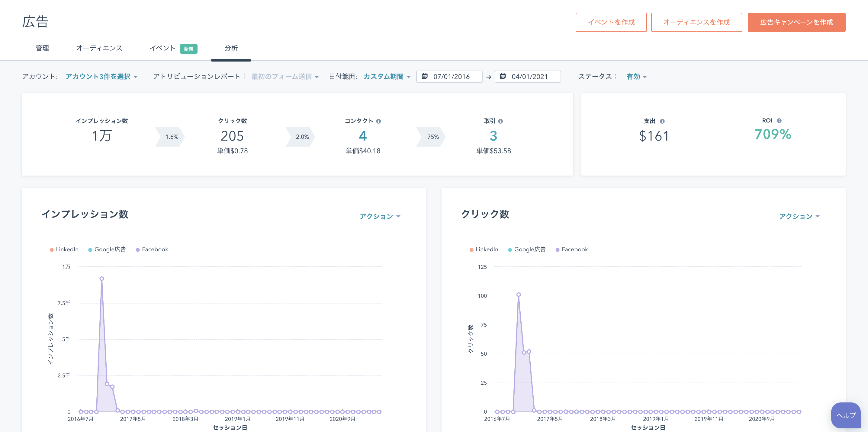Click the インプレッション数 value 1万
The height and width of the screenshot is (432, 868).
102,136
